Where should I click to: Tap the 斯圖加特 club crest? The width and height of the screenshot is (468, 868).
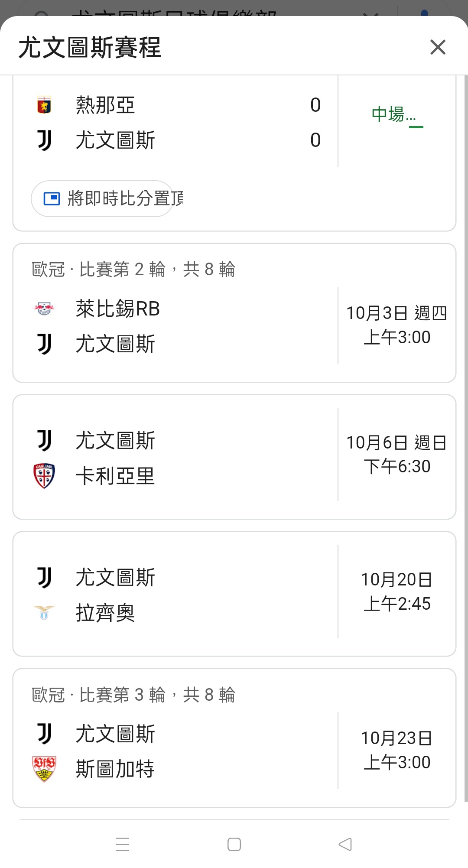coord(44,769)
